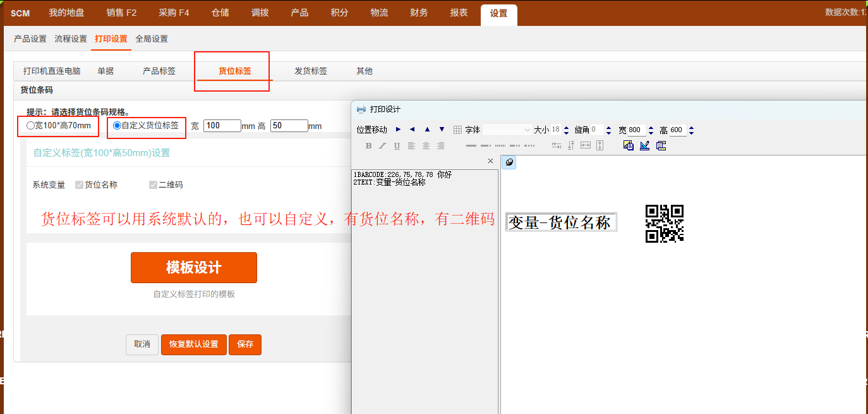
Task: Increase the 大小 font size stepper
Action: (566, 127)
